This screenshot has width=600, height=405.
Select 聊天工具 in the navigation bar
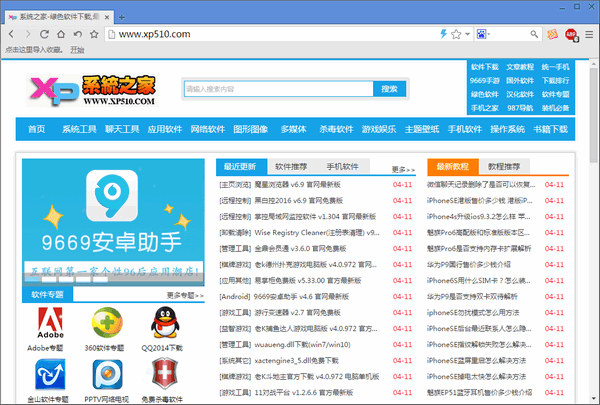point(122,129)
